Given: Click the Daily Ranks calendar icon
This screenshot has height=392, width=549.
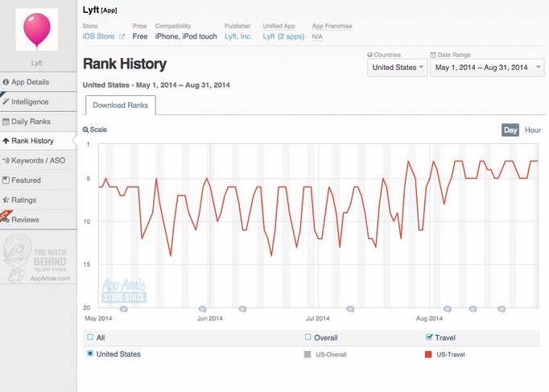Looking at the screenshot, I should pos(6,122).
